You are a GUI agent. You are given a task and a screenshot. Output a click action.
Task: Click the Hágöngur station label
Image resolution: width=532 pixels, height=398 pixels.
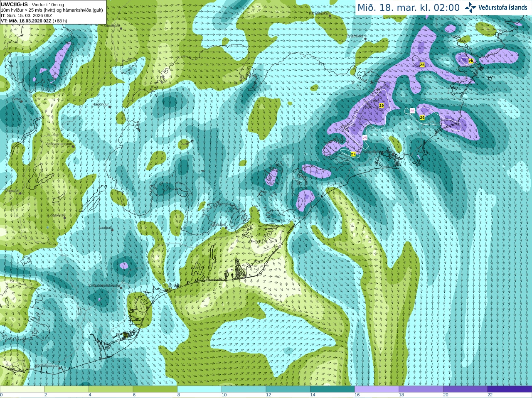(100, 104)
